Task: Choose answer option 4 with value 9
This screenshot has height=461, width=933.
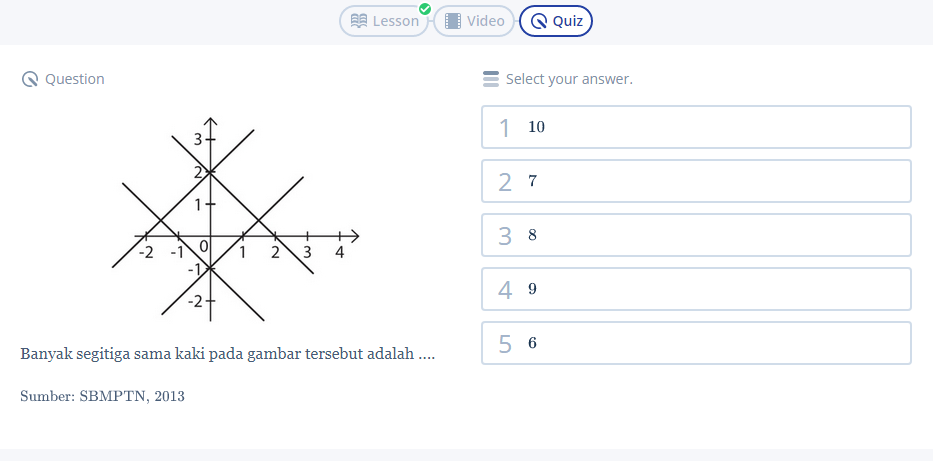Action: tap(696, 289)
